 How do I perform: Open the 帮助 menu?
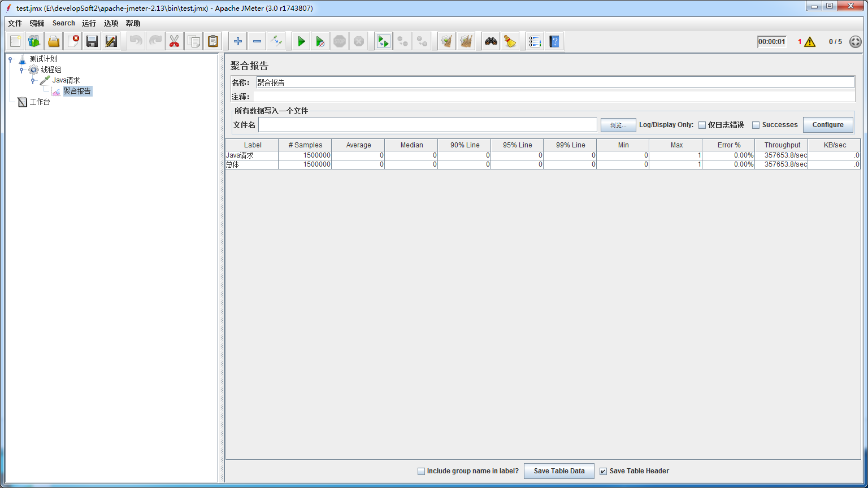(x=133, y=23)
